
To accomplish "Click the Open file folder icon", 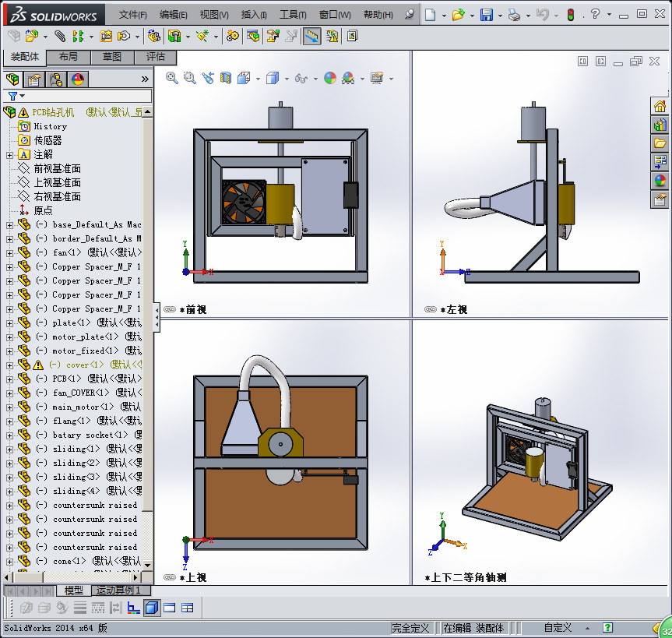I will 458,15.
